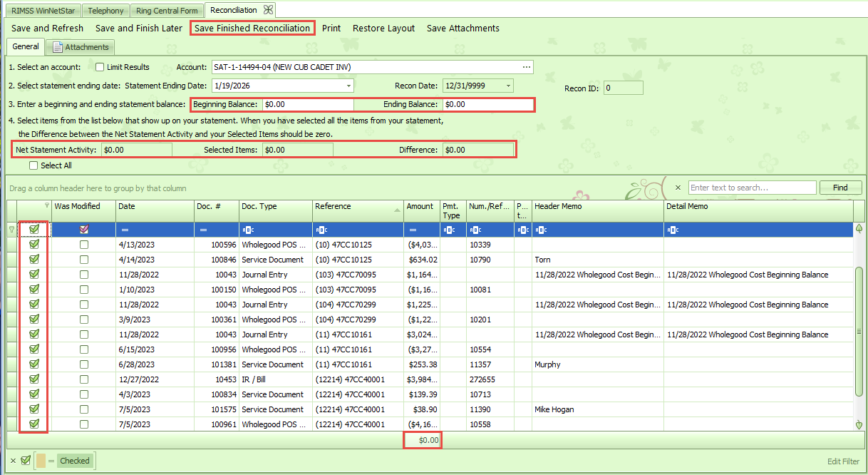Click the Header Memo filter row ABC icon
The image size is (868, 475).
[x=539, y=230]
